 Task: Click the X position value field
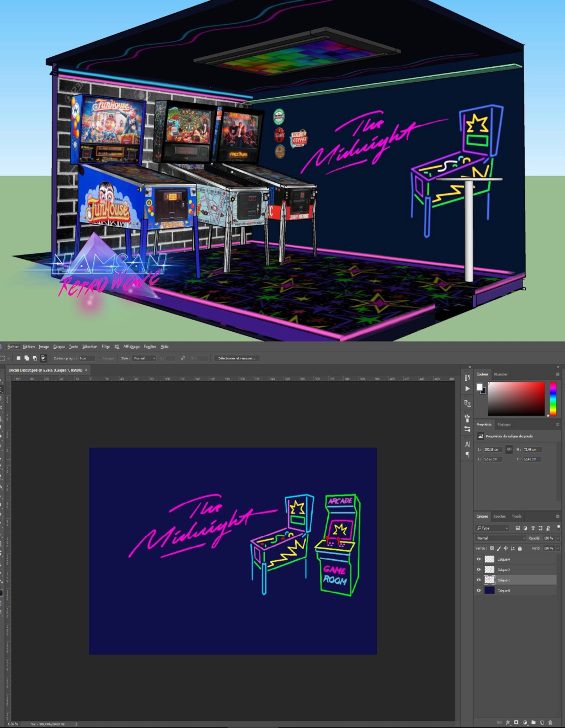click(x=492, y=459)
